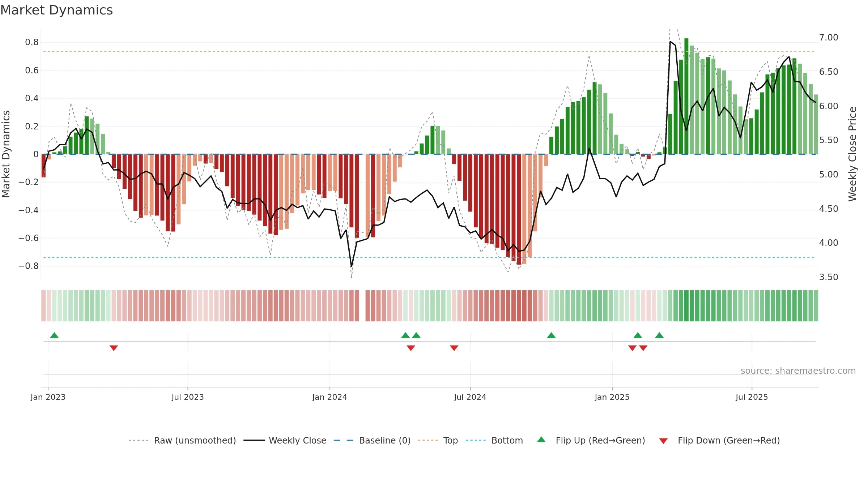868x488 pixels.
Task: Click the 5.00 price axis tick
Action: (829, 175)
